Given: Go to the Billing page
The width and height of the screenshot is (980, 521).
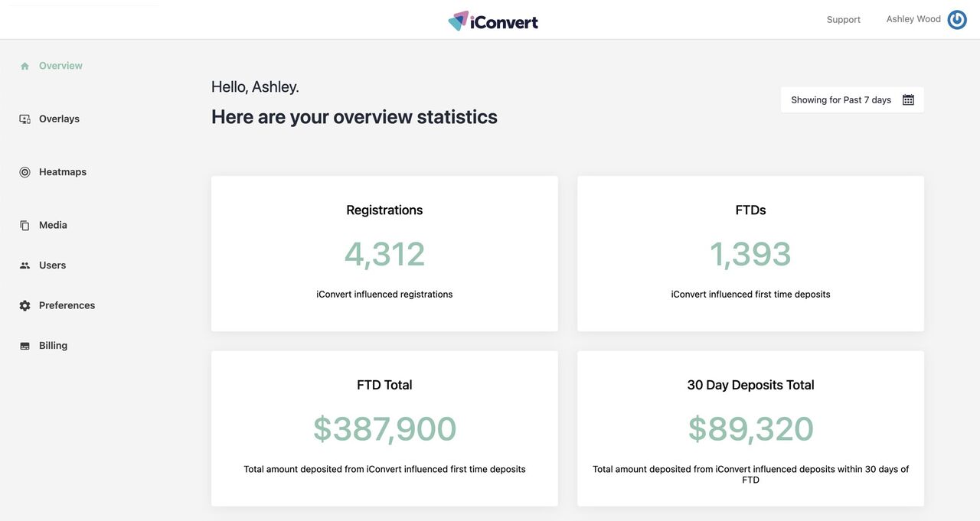Looking at the screenshot, I should tap(53, 346).
